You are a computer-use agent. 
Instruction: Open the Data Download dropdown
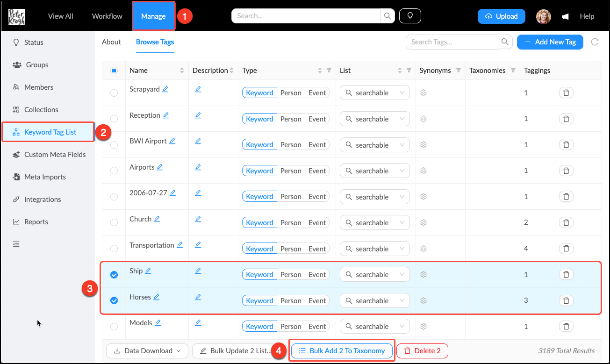click(x=147, y=351)
